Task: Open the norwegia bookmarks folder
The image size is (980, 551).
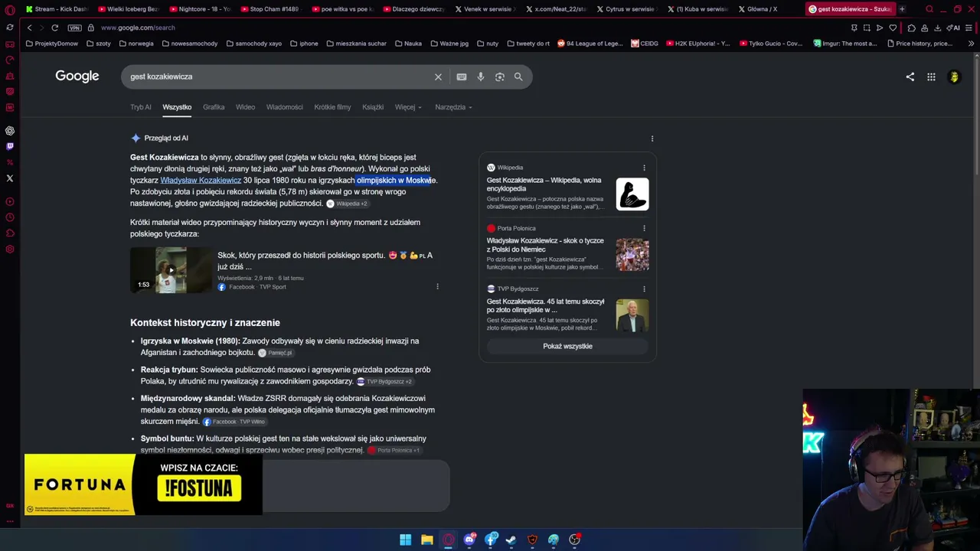Action: (136, 44)
